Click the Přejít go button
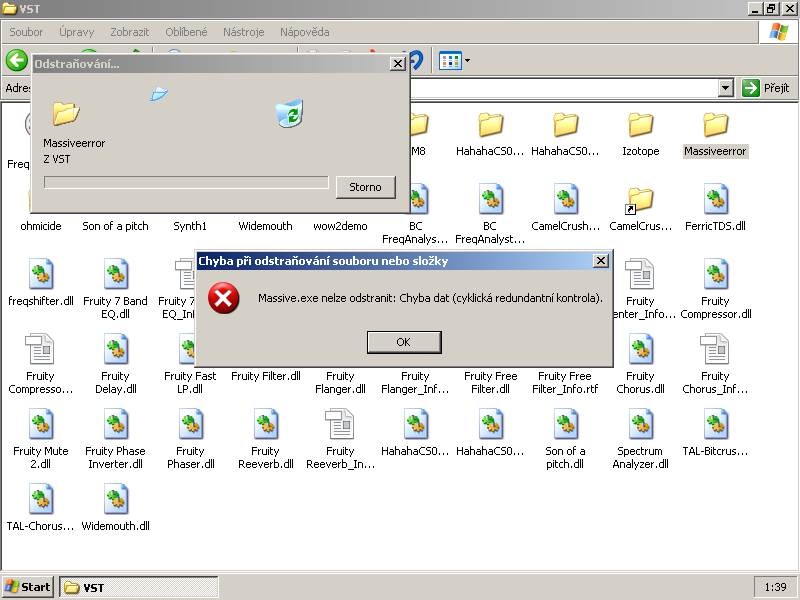Image resolution: width=800 pixels, height=600 pixels. (766, 88)
